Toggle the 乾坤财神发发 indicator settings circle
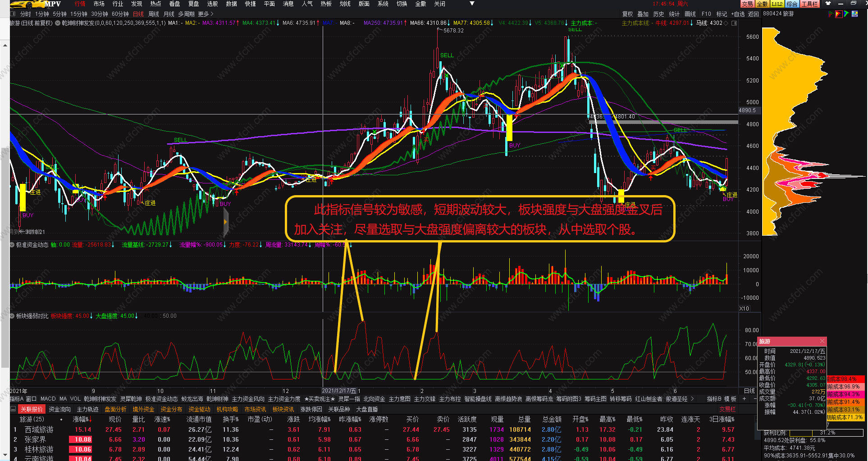The image size is (868, 461). tap(58, 23)
